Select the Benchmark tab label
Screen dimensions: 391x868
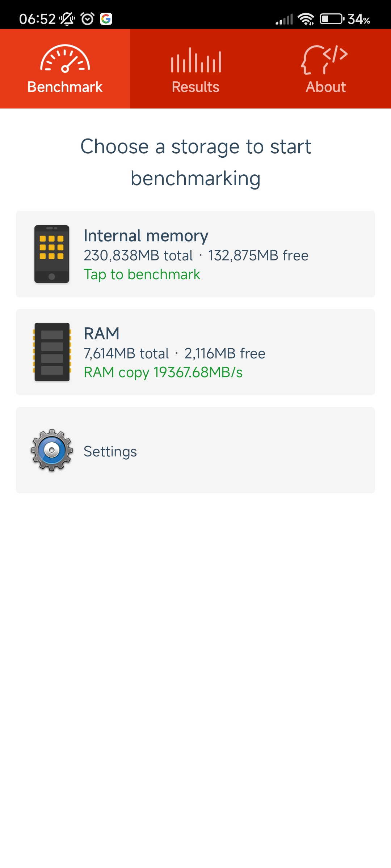65,87
